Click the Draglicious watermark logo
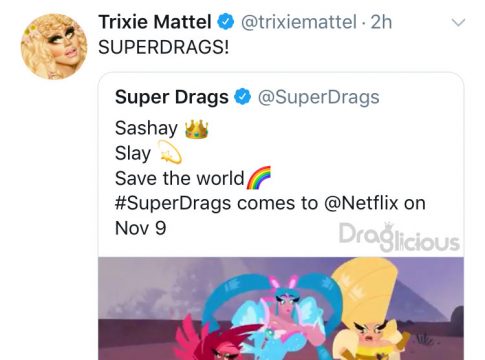 [x=399, y=237]
